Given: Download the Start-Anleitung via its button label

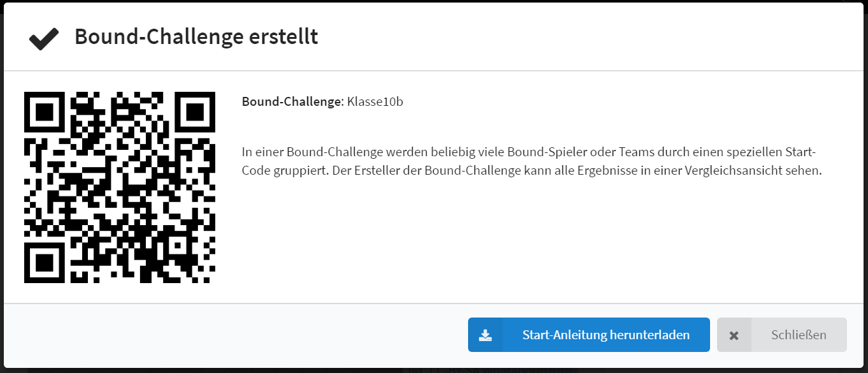Looking at the screenshot, I should (606, 335).
